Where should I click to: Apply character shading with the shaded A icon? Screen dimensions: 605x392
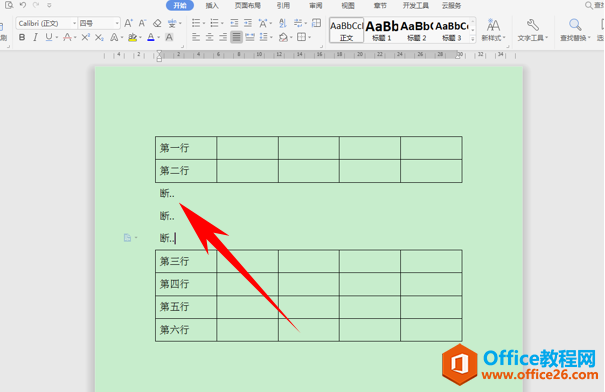(x=169, y=37)
